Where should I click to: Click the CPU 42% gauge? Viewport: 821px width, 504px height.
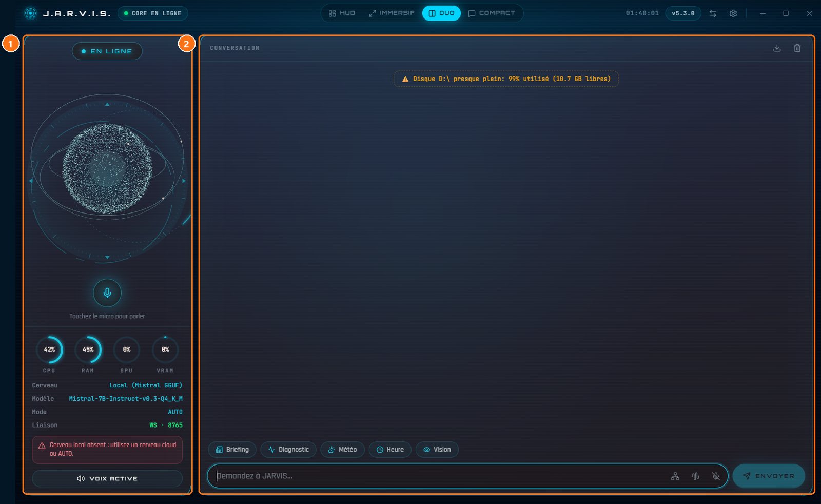pyautogui.click(x=49, y=350)
